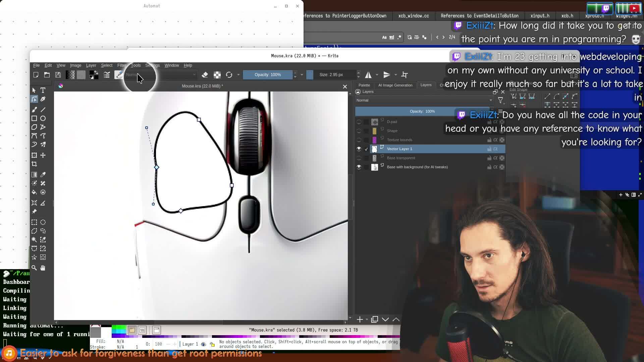Screen dimensions: 644x362
Task: Select the Rectangle shape tool
Action: 34,118
